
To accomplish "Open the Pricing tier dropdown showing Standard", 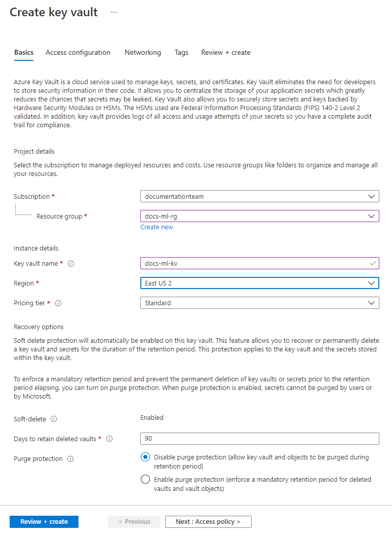I will [259, 303].
